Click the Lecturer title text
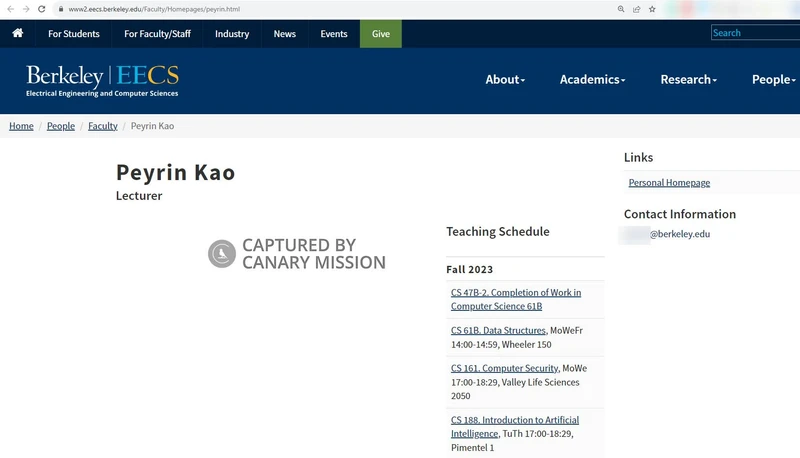The height and width of the screenshot is (458, 800). pos(139,196)
